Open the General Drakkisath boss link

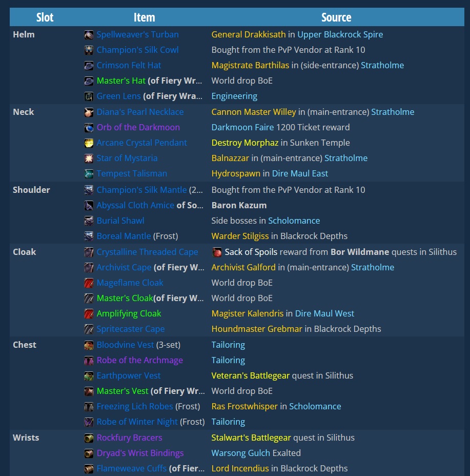pos(249,34)
